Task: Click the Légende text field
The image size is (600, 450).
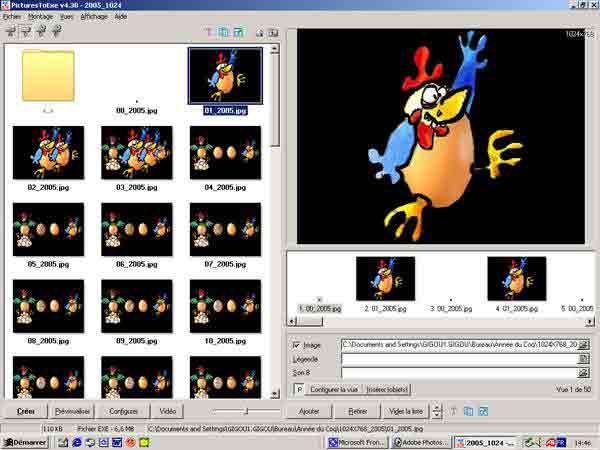Action: [459, 359]
